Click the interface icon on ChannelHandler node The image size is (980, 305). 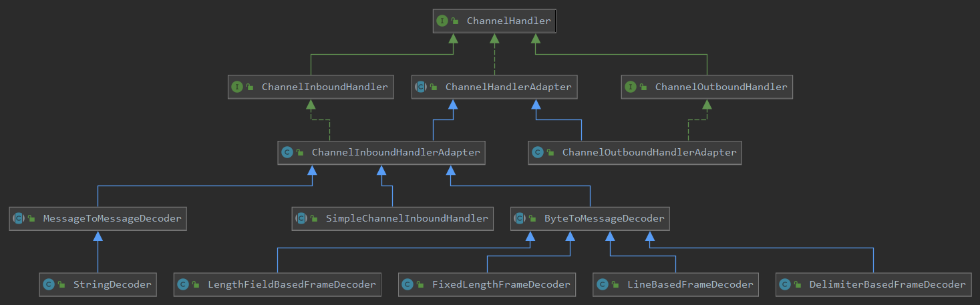click(x=442, y=21)
